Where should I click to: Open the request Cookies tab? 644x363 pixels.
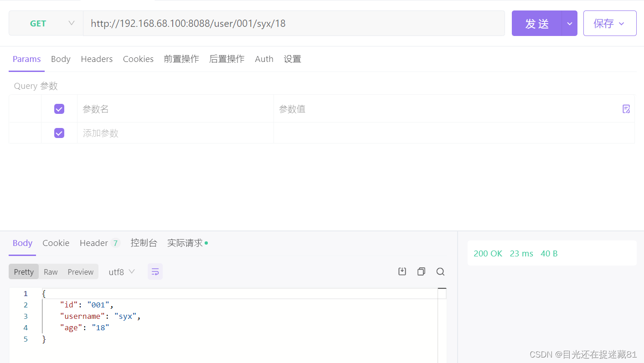pos(138,59)
